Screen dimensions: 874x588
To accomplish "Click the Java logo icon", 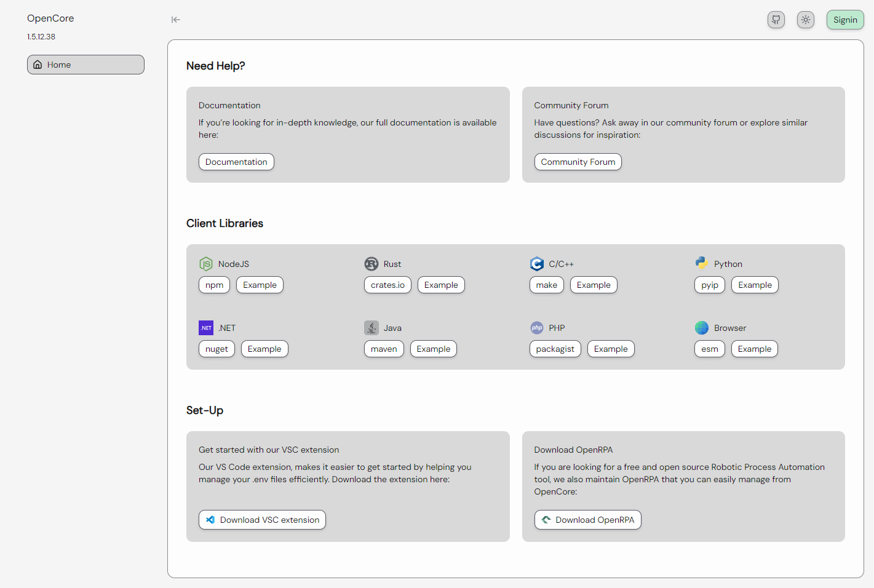I will point(371,328).
